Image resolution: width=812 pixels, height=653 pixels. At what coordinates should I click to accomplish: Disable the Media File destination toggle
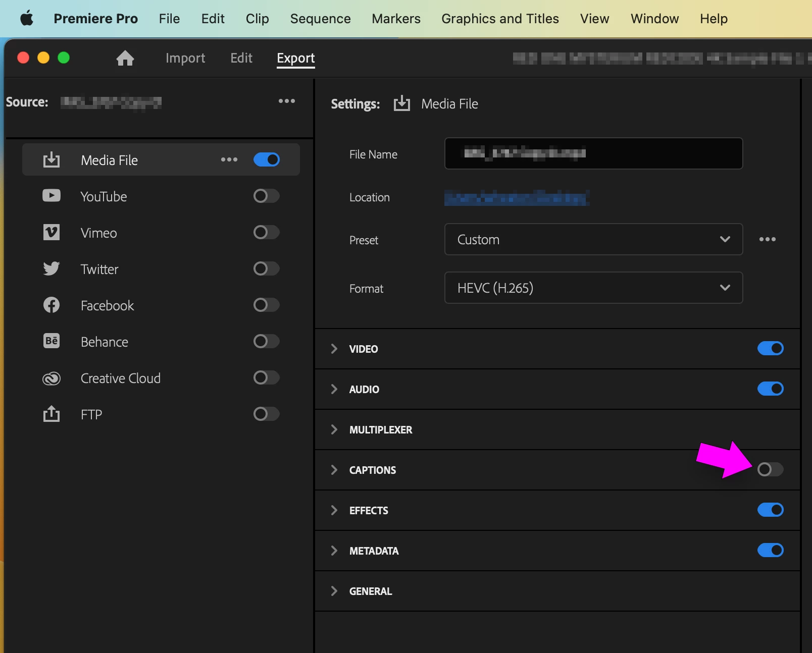coord(267,159)
